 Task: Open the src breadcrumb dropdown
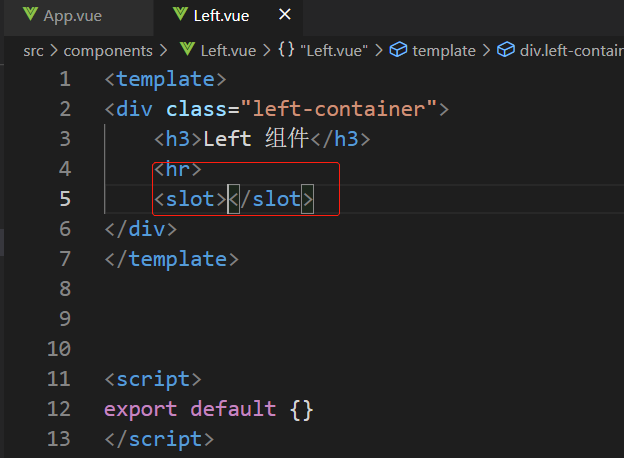point(33,50)
